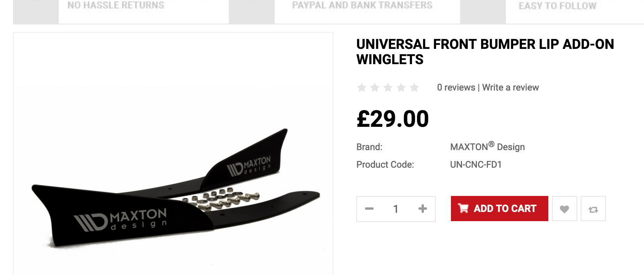The width and height of the screenshot is (644, 275).
Task: Open the MAXTON Design brand link
Action: coord(487,147)
